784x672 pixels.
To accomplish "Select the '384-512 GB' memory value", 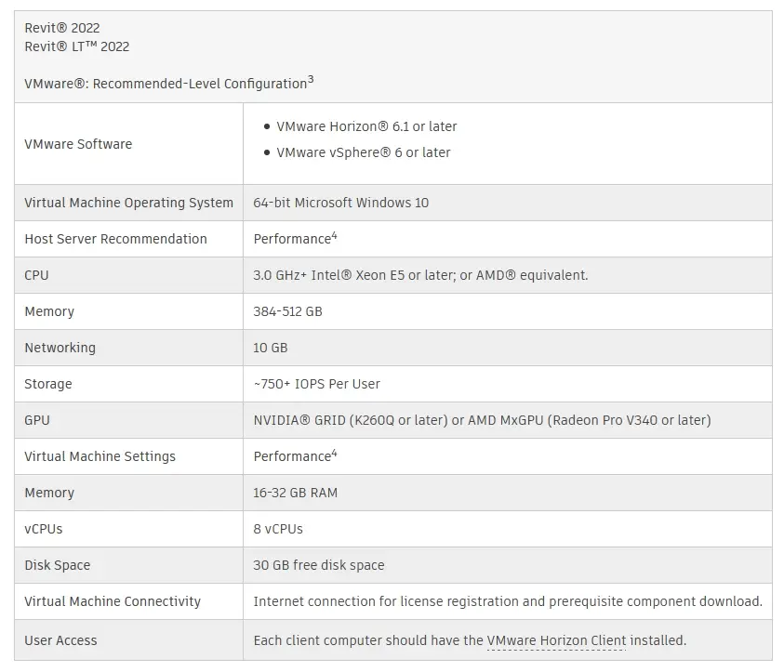I will pos(287,311).
